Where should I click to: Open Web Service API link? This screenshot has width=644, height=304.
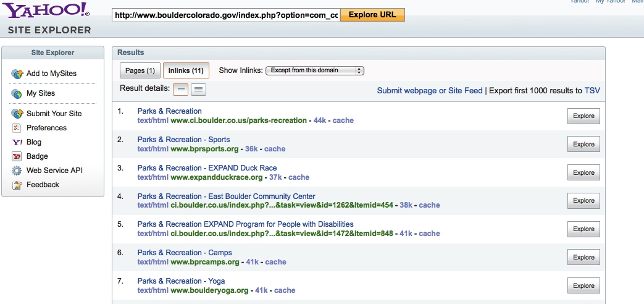pos(53,171)
